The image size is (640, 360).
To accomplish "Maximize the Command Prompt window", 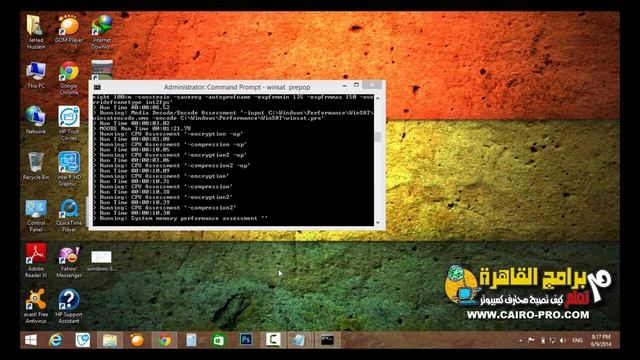I will point(356,85).
